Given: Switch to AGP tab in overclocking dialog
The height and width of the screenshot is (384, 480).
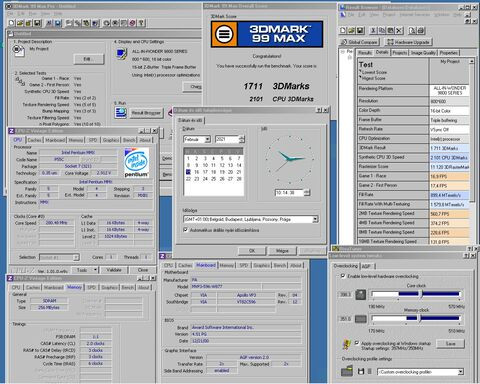Looking at the screenshot, I should coord(366,266).
